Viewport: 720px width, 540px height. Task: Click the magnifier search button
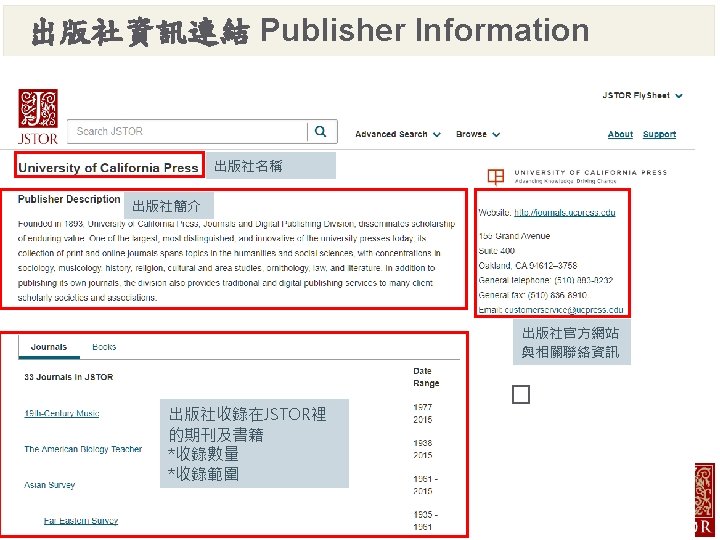pyautogui.click(x=321, y=132)
